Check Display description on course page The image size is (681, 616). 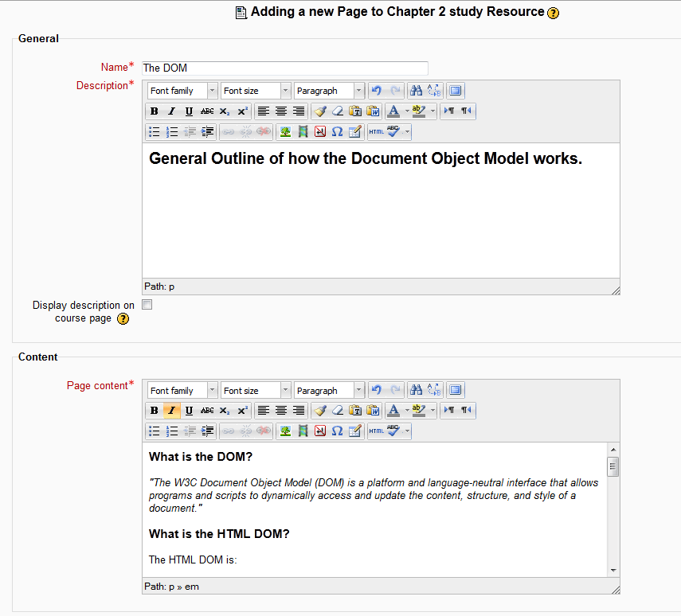(147, 305)
